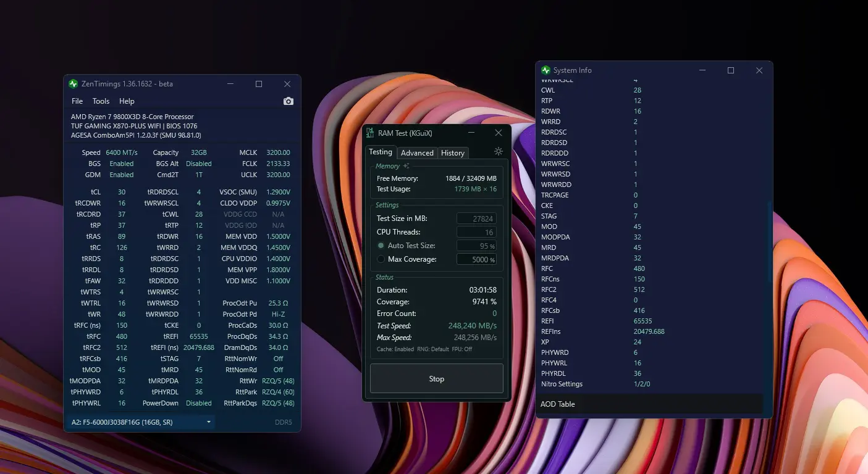Screen dimensions: 868x474
Task: Click the sun icon in RAM Test
Action: point(499,151)
